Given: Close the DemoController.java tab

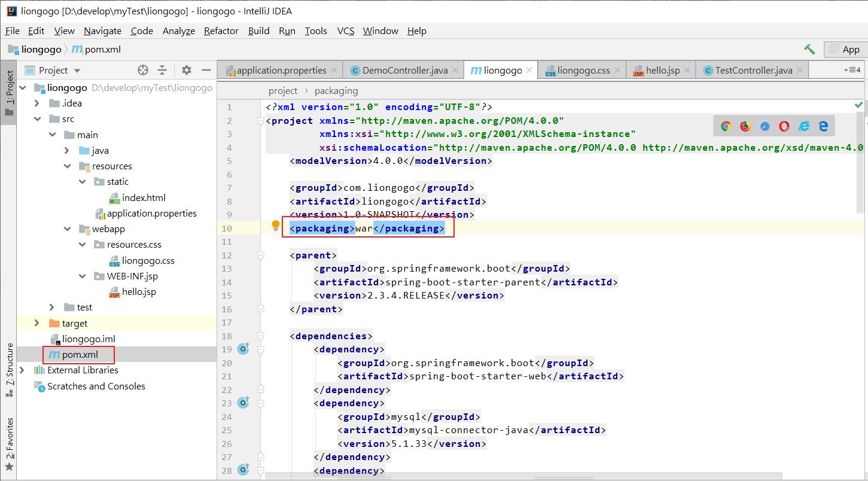Looking at the screenshot, I should coord(456,70).
